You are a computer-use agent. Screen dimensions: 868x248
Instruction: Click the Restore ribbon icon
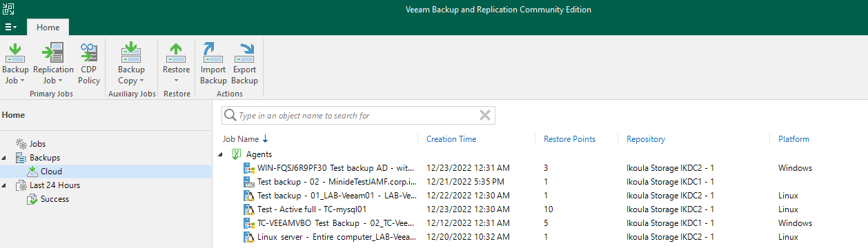176,52
